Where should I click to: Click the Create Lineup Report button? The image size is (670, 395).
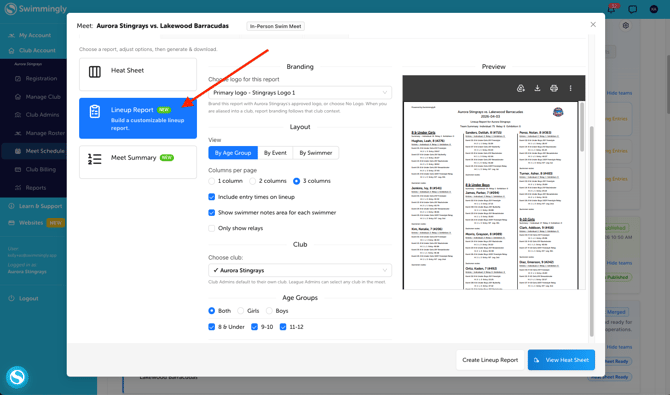(490, 360)
